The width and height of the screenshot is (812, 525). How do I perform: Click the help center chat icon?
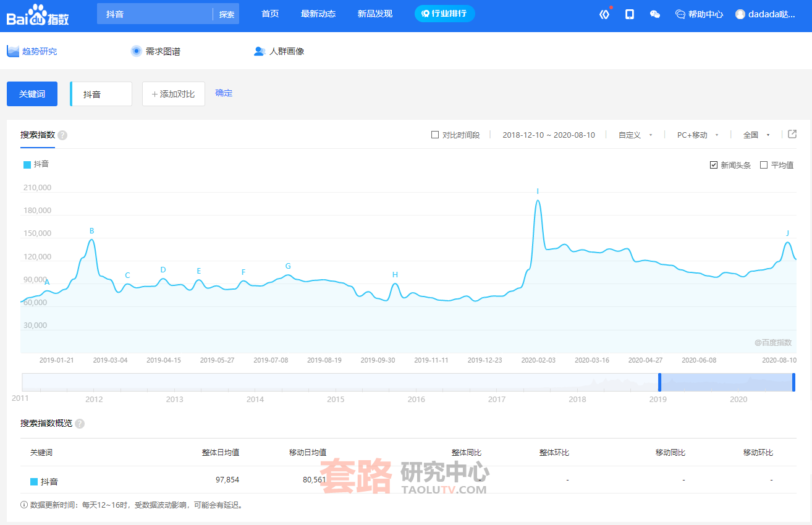(680, 14)
